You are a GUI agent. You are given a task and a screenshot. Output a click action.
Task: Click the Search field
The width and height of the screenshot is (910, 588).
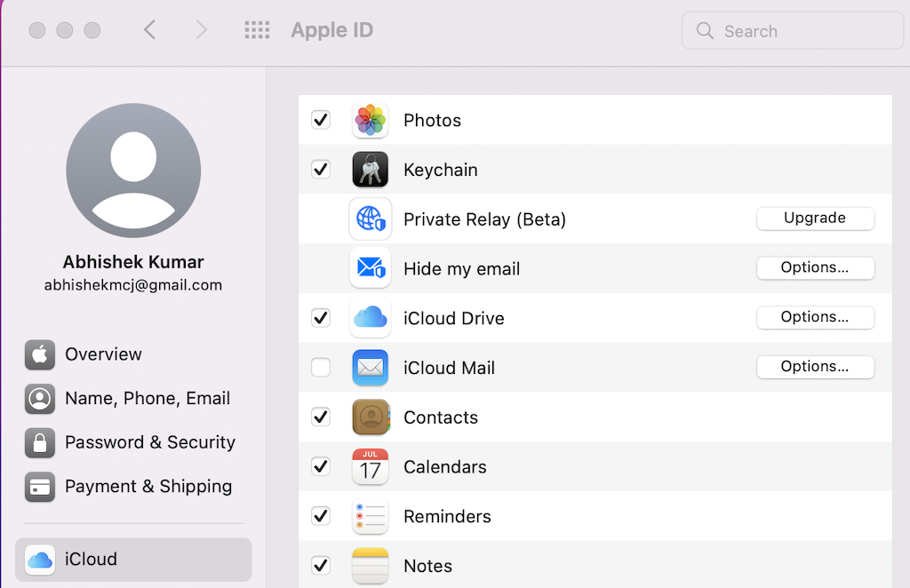793,30
